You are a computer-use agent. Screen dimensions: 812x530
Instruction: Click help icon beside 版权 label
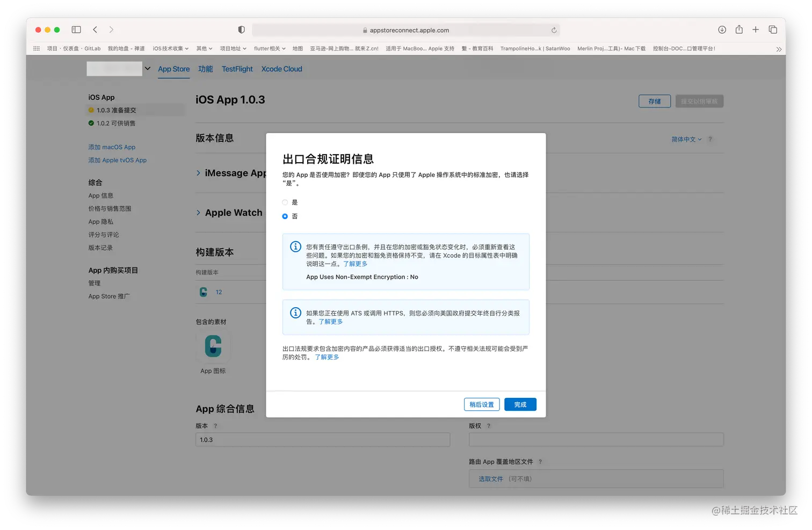click(x=489, y=426)
